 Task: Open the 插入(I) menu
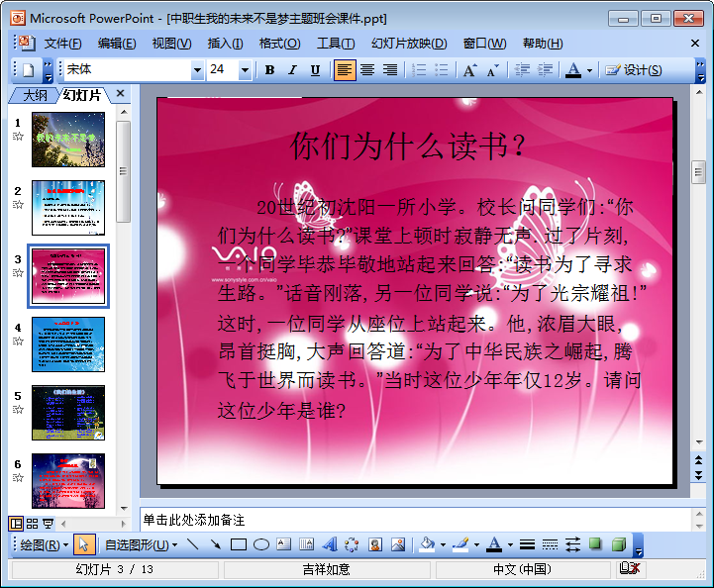pos(225,44)
